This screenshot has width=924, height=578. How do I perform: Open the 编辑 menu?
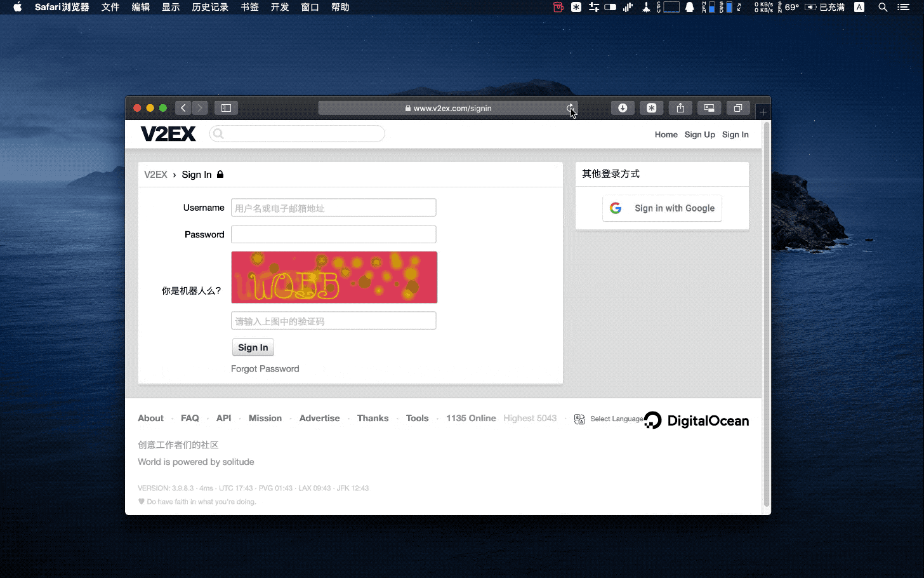pyautogui.click(x=141, y=7)
